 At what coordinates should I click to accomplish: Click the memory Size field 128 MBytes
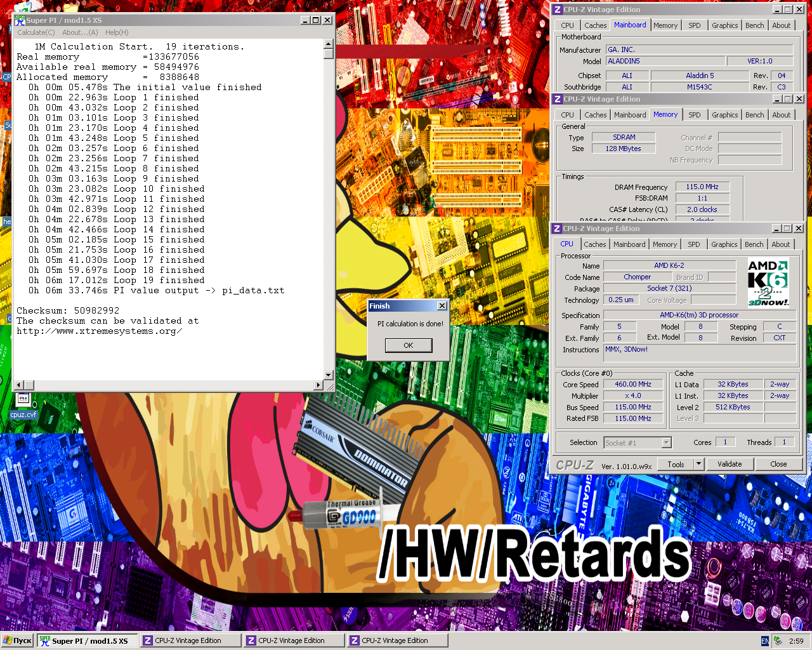point(624,149)
